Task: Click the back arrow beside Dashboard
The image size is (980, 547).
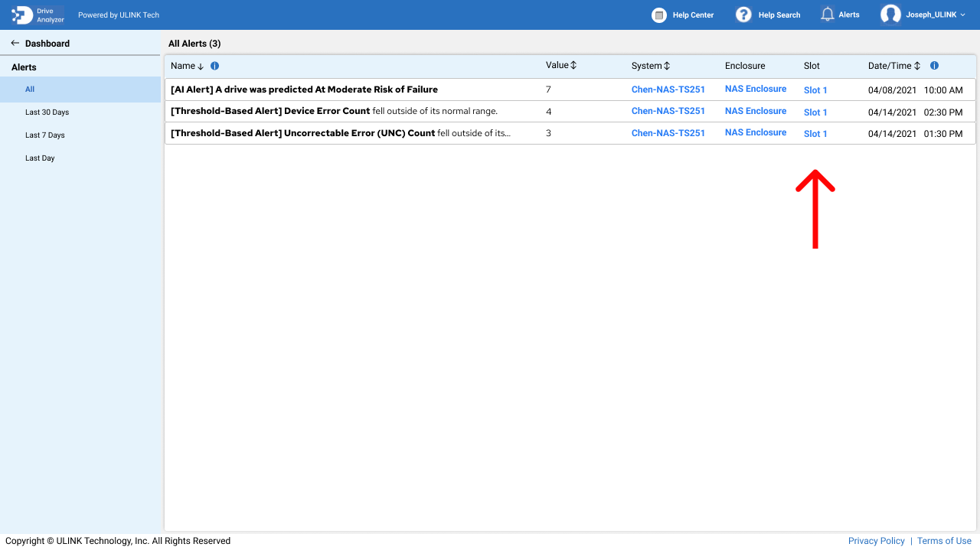Action: 15,44
